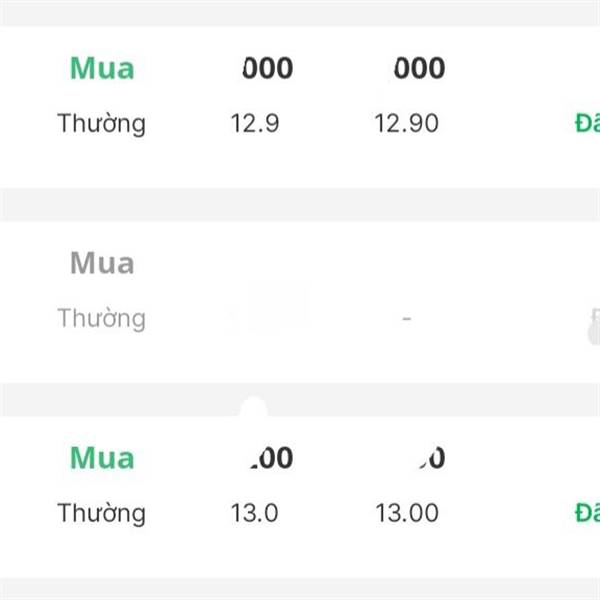Viewport: 600px width, 600px height.
Task: Select the greyed-out Mua order label
Action: (x=102, y=263)
